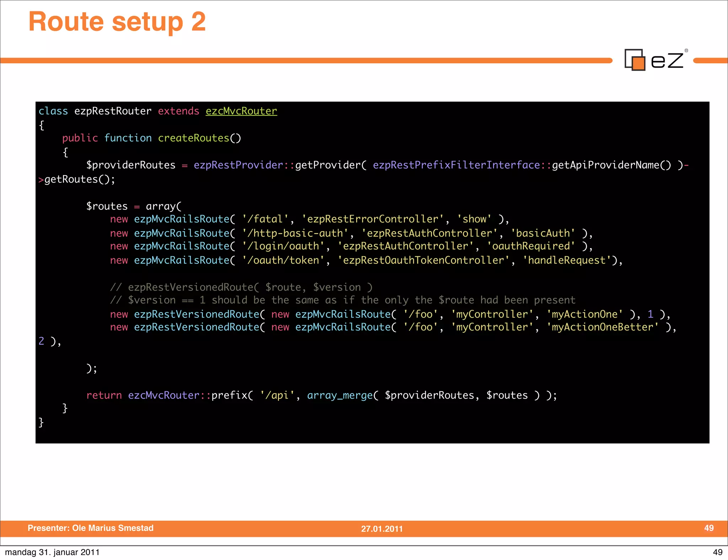Click 'basicAuth' action string

543,233
